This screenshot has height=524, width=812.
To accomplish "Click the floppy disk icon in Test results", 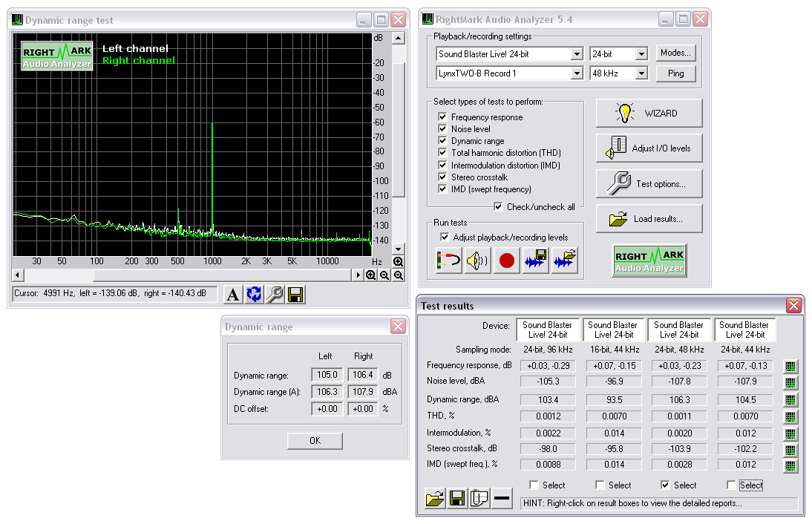I will (x=457, y=499).
